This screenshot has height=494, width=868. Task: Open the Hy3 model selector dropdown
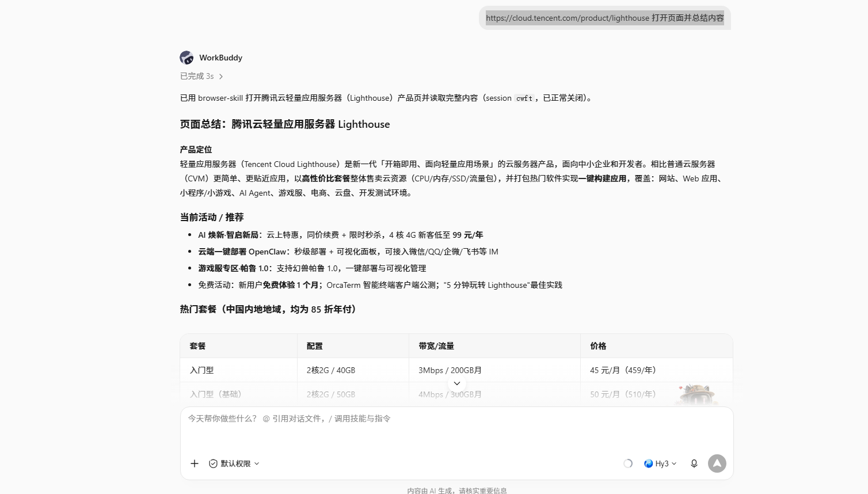tap(660, 463)
